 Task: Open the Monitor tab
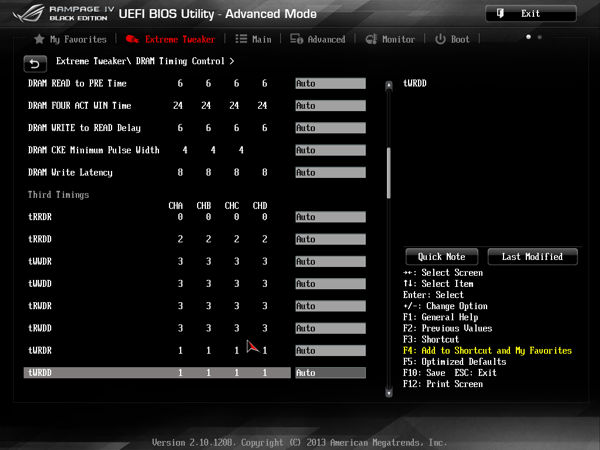coord(390,39)
